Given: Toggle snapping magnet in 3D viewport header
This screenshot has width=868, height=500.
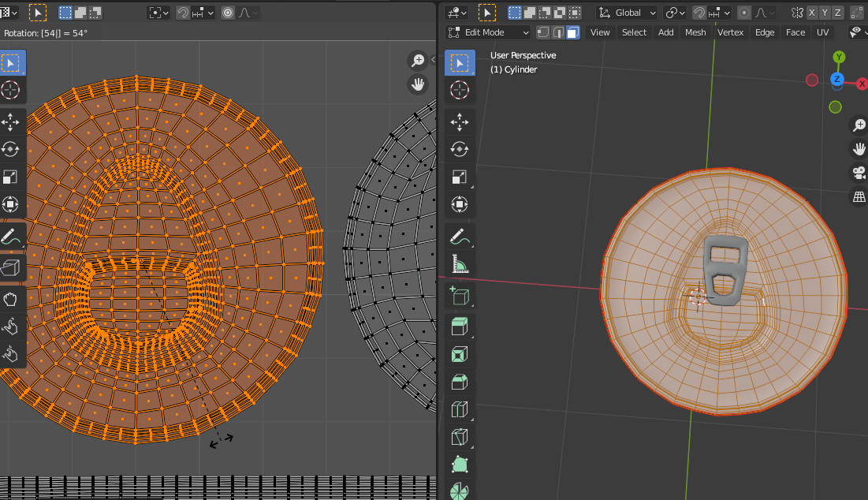Looking at the screenshot, I should 699,13.
